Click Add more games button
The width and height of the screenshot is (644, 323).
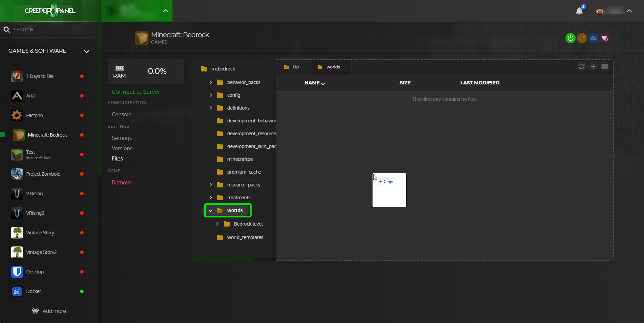pyautogui.click(x=49, y=311)
